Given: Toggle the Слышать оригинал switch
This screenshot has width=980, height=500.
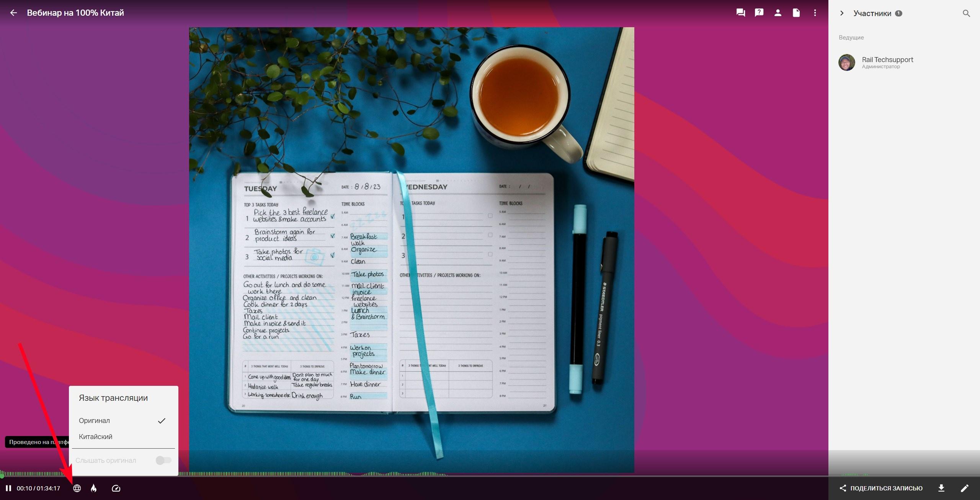Looking at the screenshot, I should (163, 460).
